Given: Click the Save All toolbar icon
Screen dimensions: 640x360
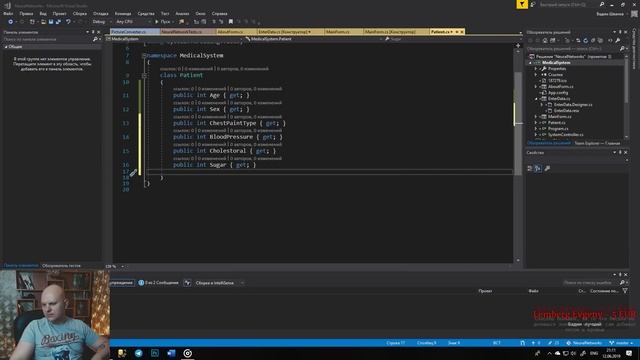Looking at the screenshot, I should 58,22.
